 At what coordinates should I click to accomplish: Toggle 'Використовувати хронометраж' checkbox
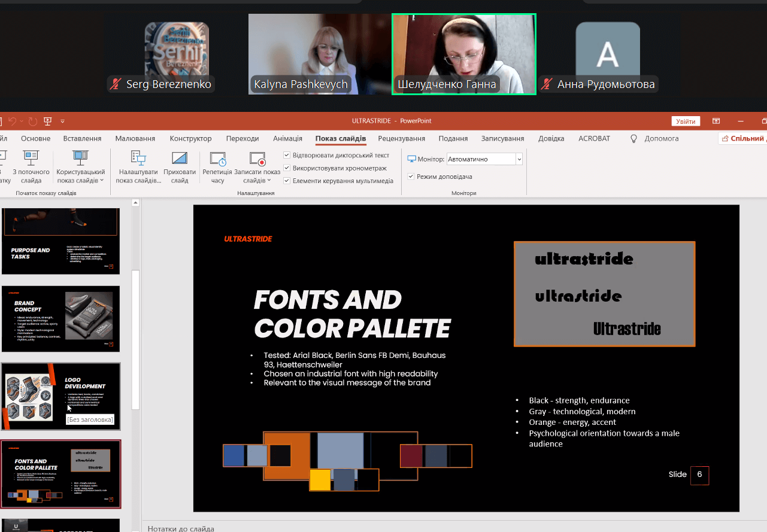[x=287, y=168]
